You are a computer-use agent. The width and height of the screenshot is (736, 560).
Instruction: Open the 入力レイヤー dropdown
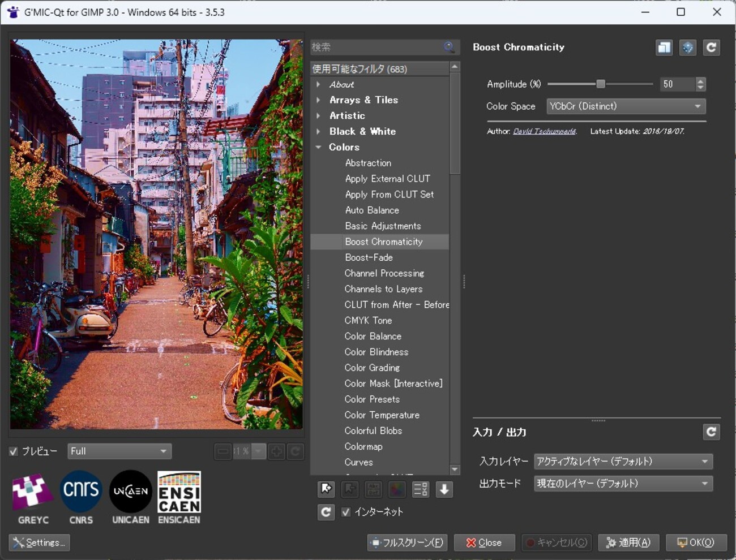coord(623,462)
